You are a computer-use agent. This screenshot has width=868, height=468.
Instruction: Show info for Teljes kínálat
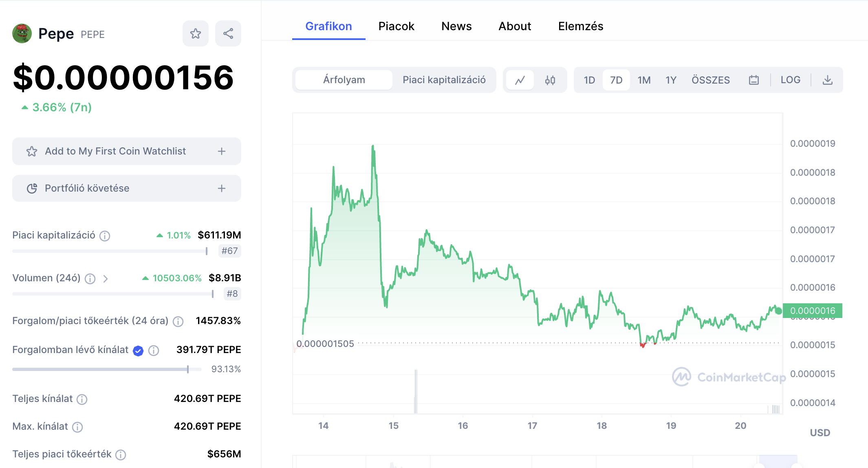click(82, 399)
